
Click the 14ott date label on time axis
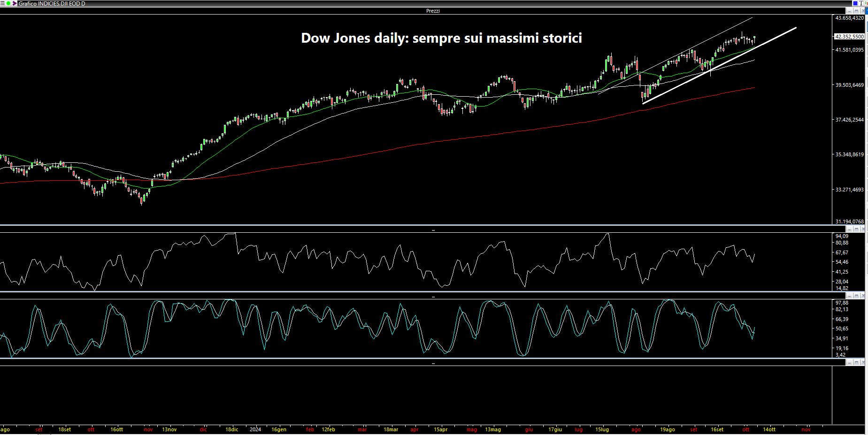pyautogui.click(x=769, y=429)
